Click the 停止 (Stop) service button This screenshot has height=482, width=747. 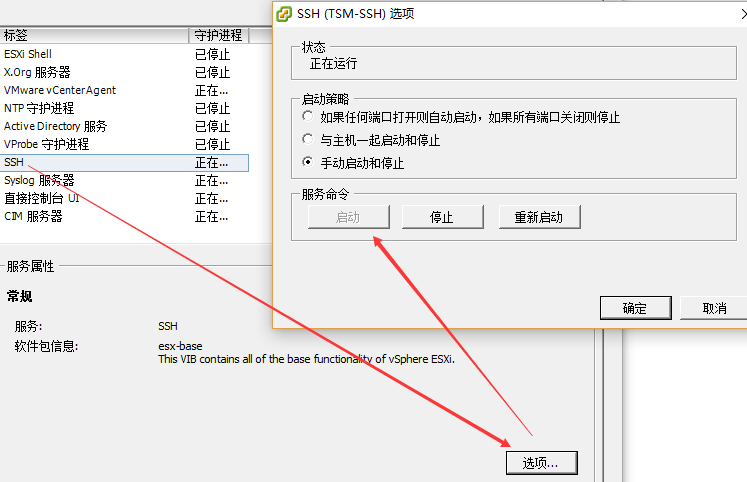442,217
